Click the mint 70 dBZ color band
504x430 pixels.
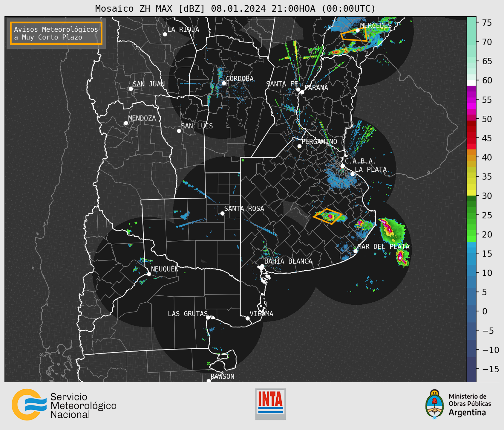click(x=471, y=42)
